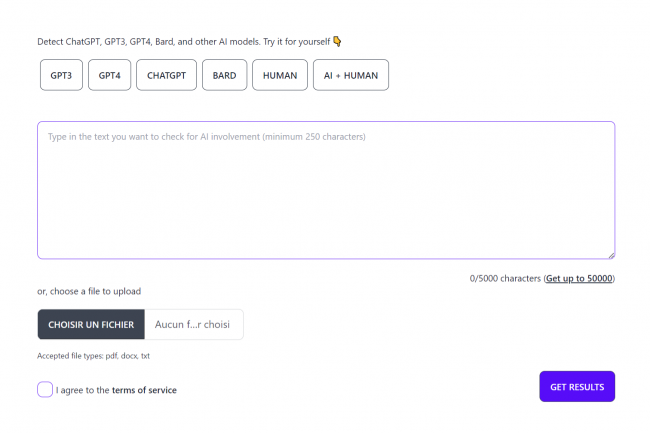Viewport: 650px width, 433px height.
Task: Click the choose a file to upload label
Action: pos(89,291)
